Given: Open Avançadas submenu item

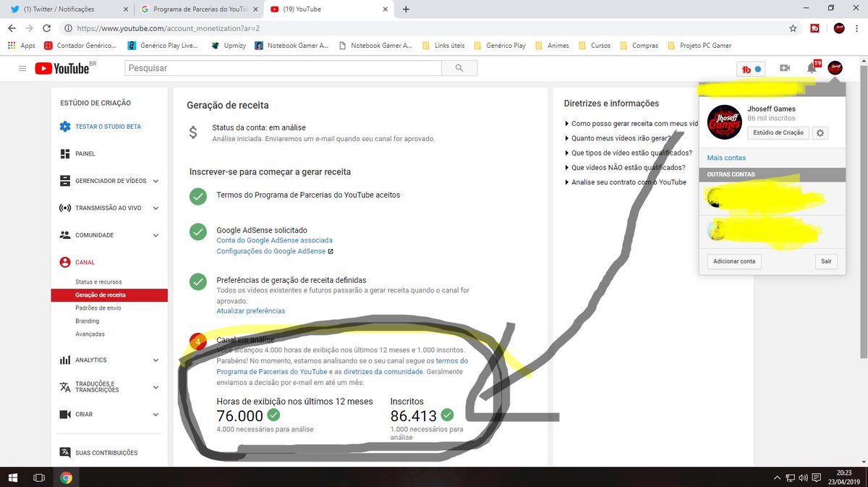Looking at the screenshot, I should (90, 334).
